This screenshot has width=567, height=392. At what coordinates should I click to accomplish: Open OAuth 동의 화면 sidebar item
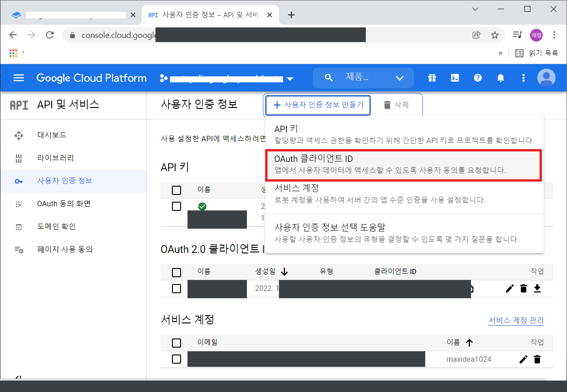73,204
